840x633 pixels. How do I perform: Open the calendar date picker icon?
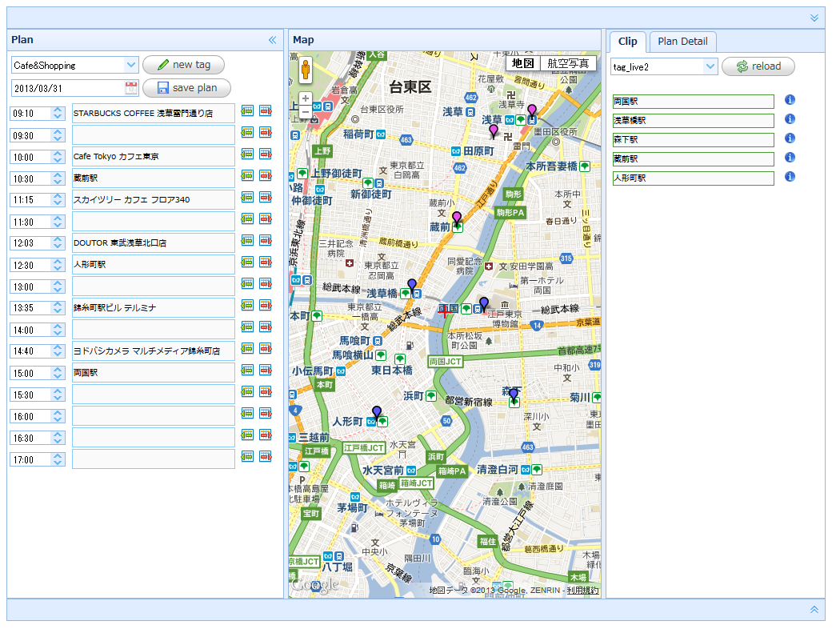coord(131,88)
